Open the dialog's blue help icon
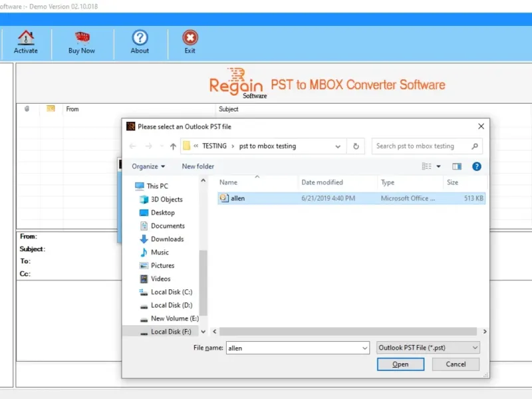 coord(476,166)
